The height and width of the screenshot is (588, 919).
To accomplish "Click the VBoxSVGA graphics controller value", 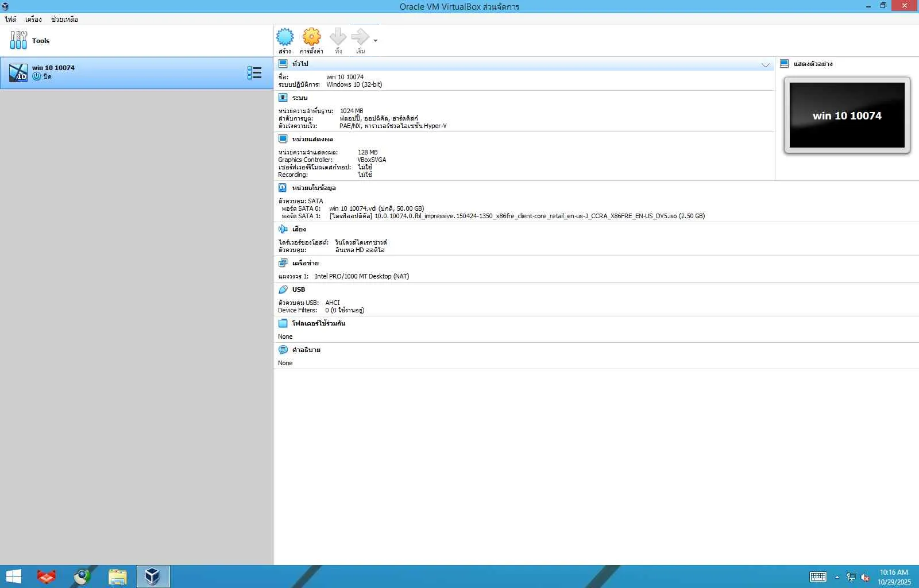I will tap(372, 160).
